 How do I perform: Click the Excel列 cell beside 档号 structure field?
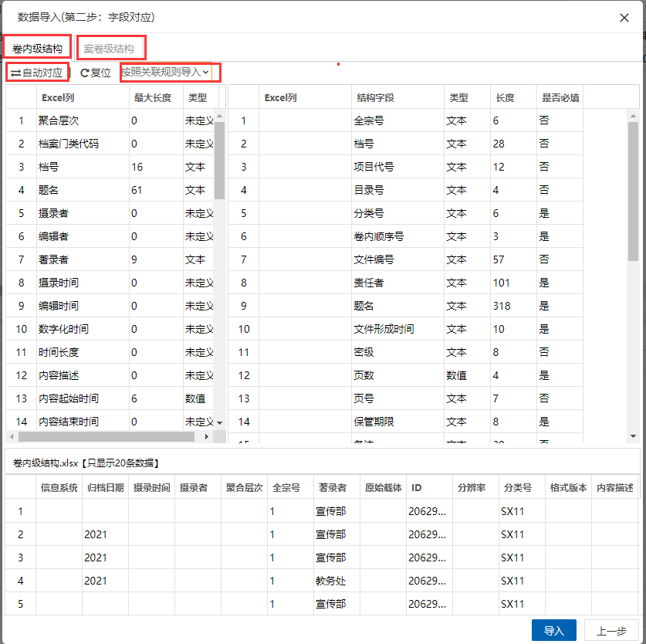(x=304, y=144)
